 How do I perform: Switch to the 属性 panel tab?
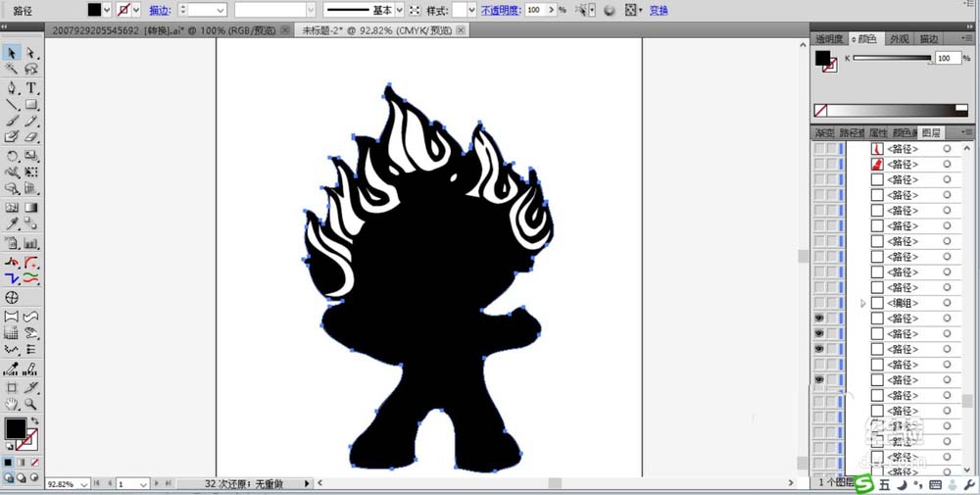click(877, 132)
